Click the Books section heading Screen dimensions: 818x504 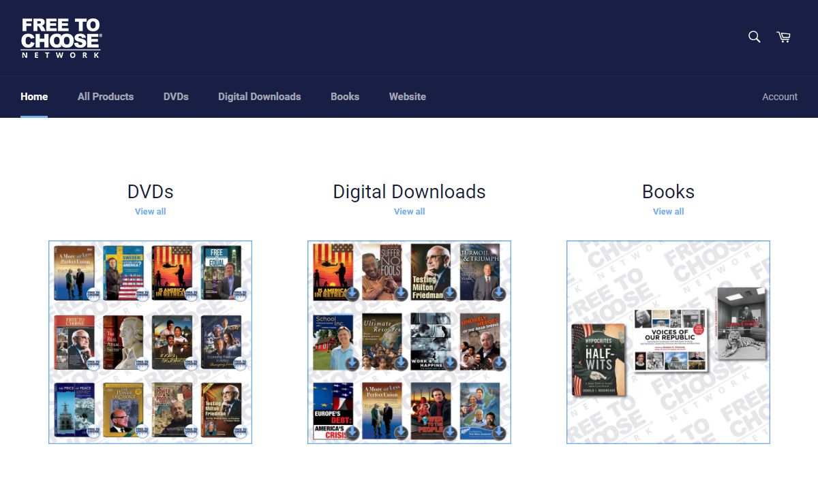coord(668,192)
